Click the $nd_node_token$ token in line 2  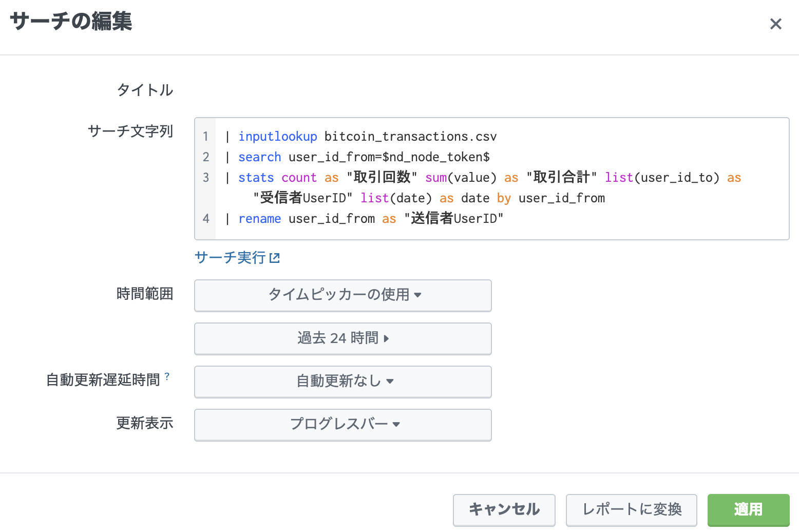[x=436, y=157]
